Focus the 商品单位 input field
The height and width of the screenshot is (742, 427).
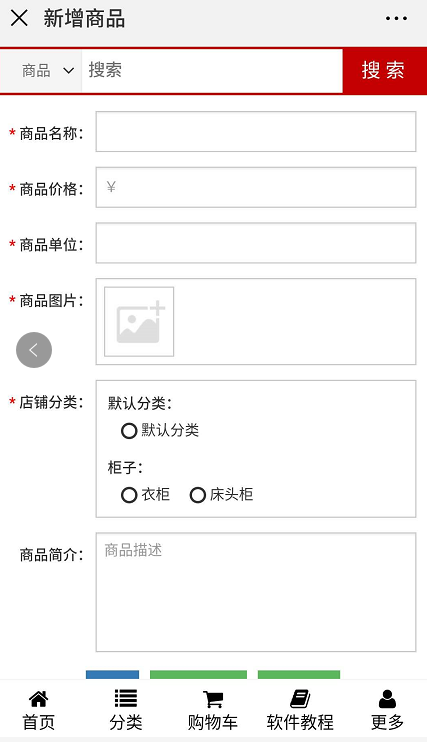[x=256, y=243]
